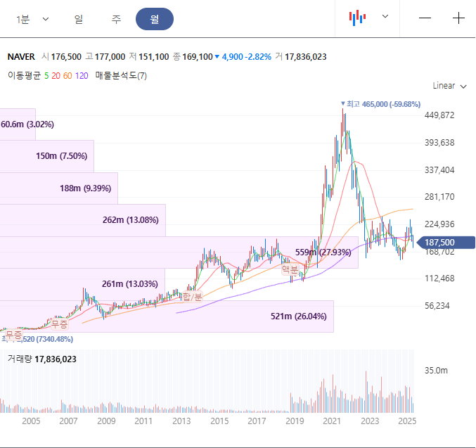
Task: Click the 액분 split event marker
Action: (290, 269)
